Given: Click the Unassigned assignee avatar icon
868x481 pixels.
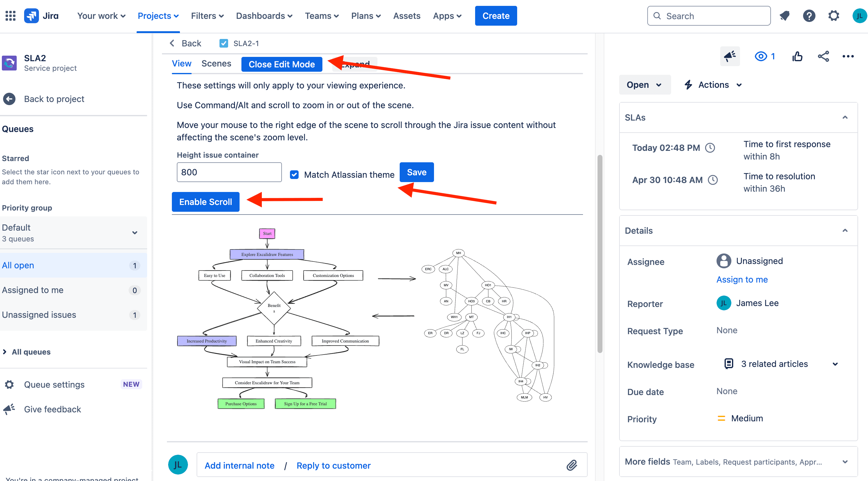Looking at the screenshot, I should (723, 261).
